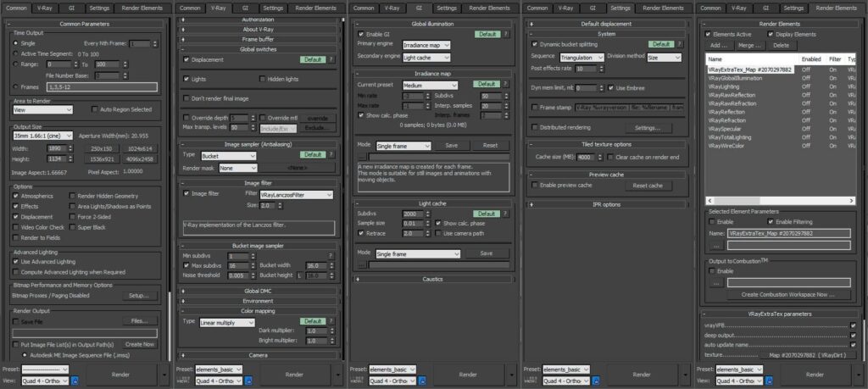Open the help '?' in the System rollout
868x389 pixels.
(680, 44)
